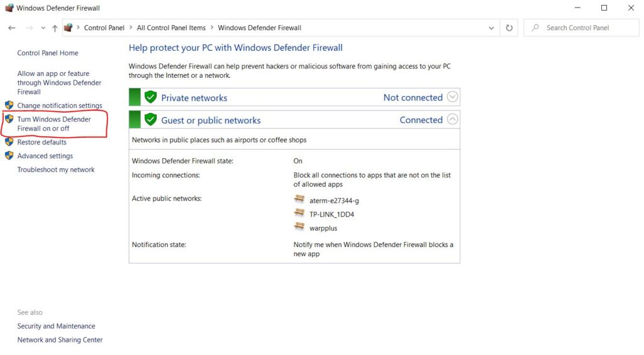Viewport: 644px width, 355px height.
Task: Click the Windows Defender Firewall breadcrumb
Action: [260, 28]
